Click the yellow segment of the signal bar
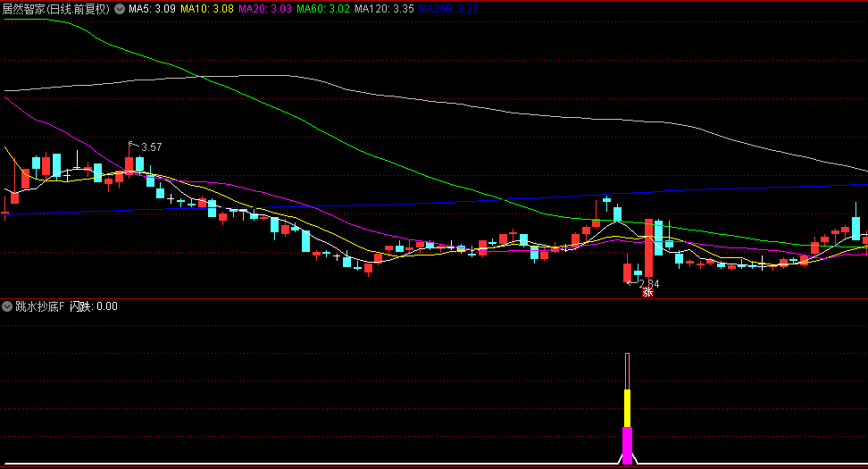Image resolution: width=868 pixels, height=469 pixels. tap(627, 408)
